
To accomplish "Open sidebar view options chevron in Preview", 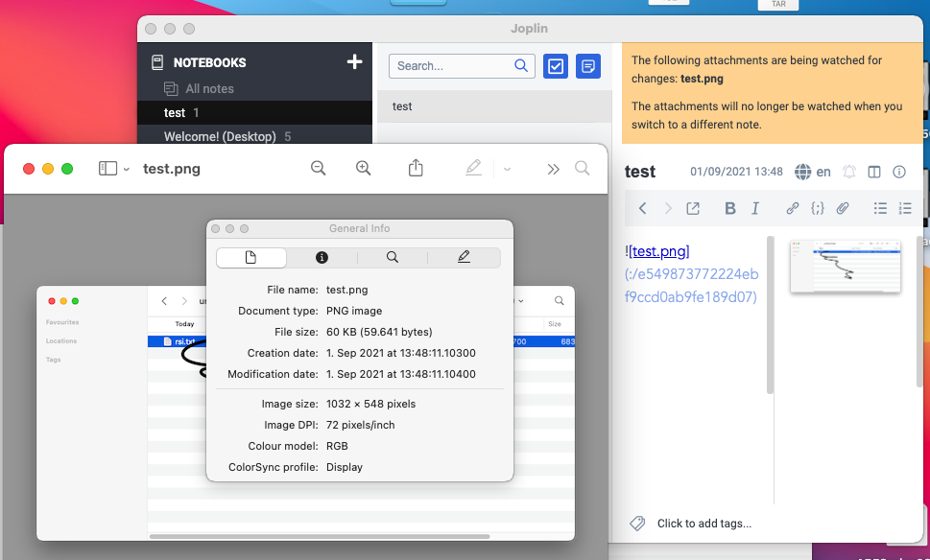I will (127, 169).
